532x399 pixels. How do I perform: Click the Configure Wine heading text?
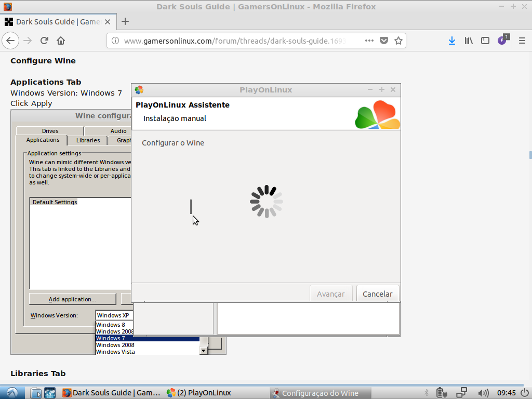click(x=43, y=61)
